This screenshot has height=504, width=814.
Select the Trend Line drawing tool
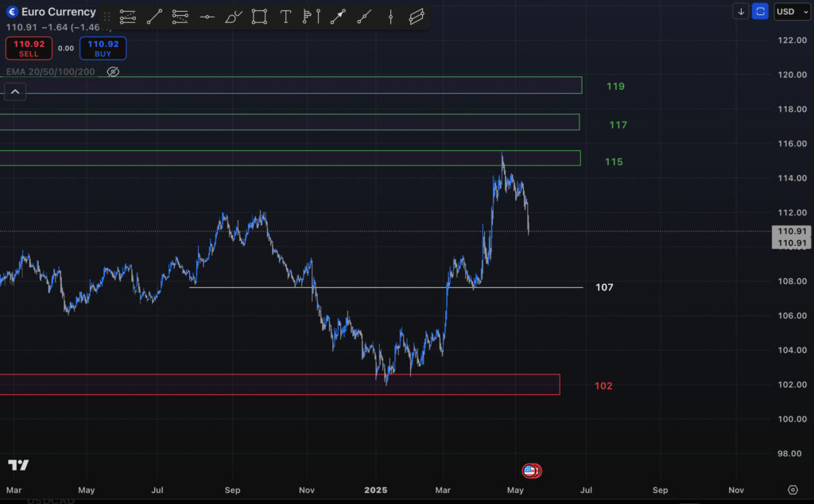point(154,16)
